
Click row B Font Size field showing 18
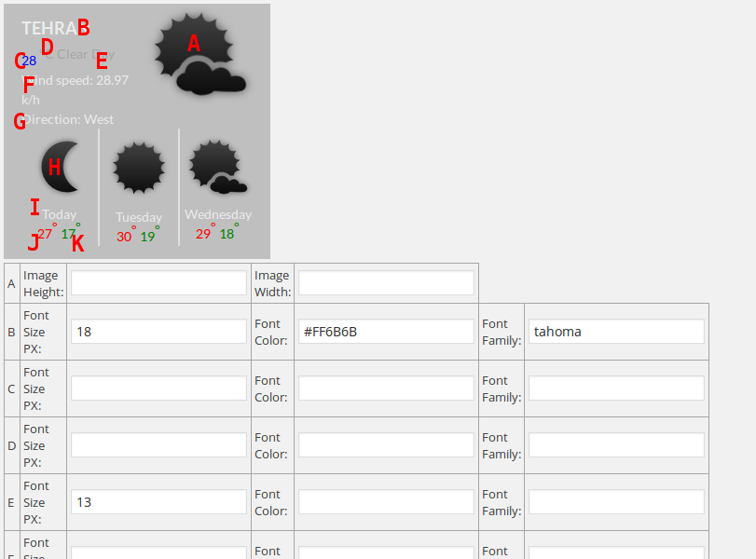coord(158,332)
